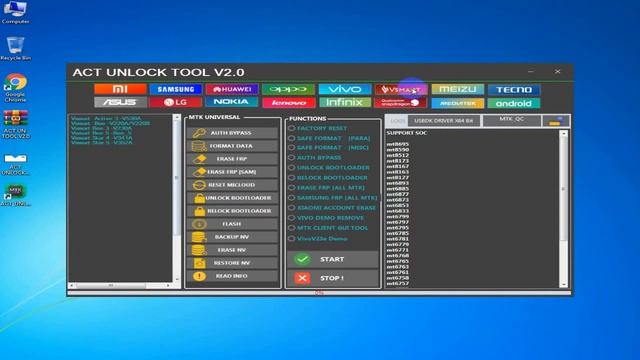Click the Backup NV button
This screenshot has width=640, height=360.
click(232, 237)
